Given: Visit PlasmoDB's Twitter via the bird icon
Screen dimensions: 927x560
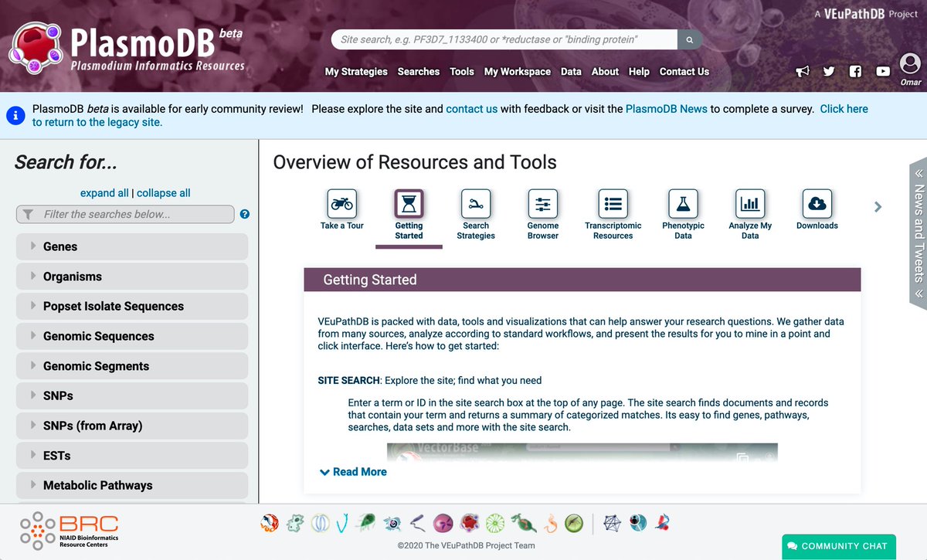Looking at the screenshot, I should click(829, 71).
